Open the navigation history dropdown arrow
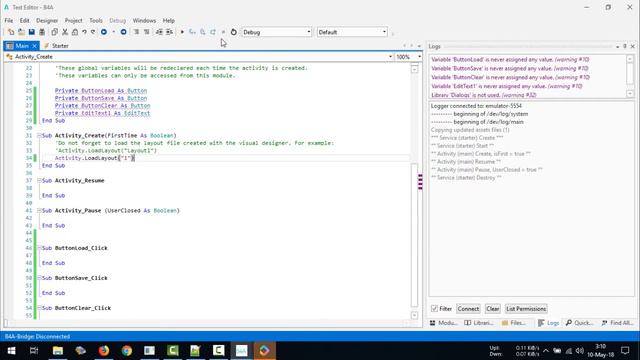The width and height of the screenshot is (640, 360). (x=113, y=32)
